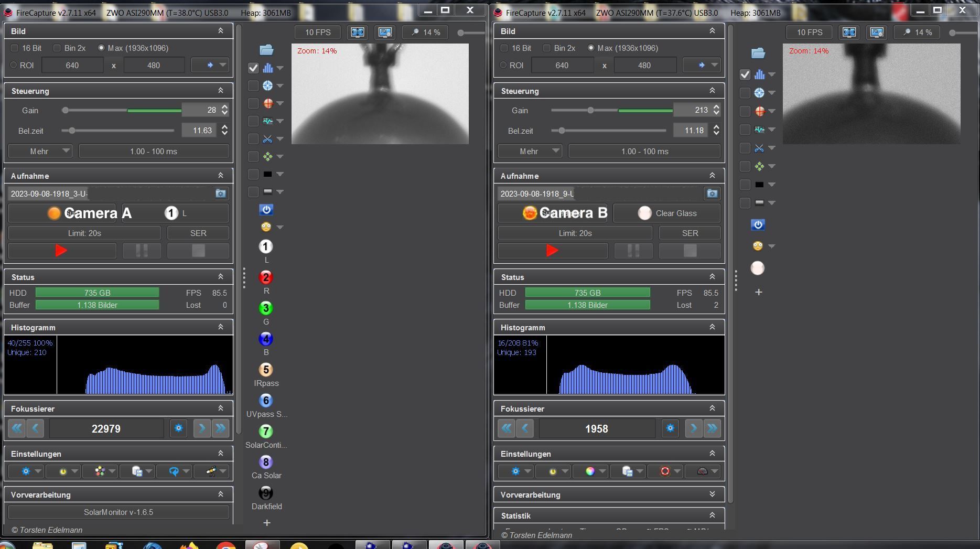Open the Mehr dropdown in Camera B
The width and height of the screenshot is (980, 549).
coord(530,151)
